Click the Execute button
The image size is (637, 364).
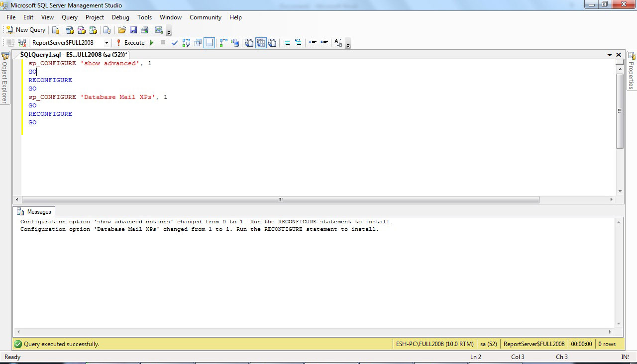point(130,43)
